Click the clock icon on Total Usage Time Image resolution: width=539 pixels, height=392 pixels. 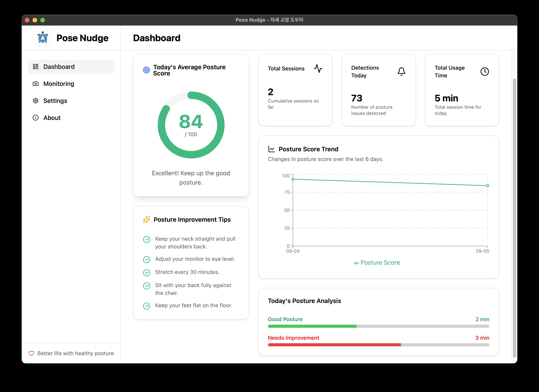pyautogui.click(x=485, y=71)
